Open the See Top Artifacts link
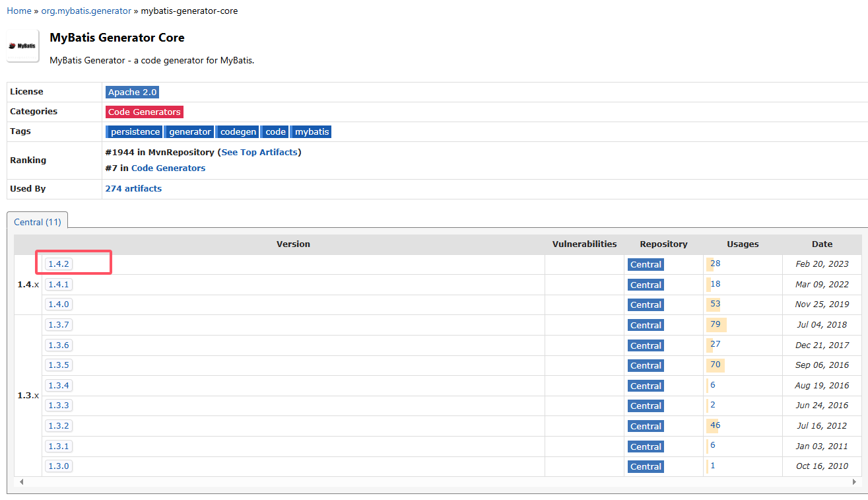Screen dimensions: 868x500 coord(259,152)
